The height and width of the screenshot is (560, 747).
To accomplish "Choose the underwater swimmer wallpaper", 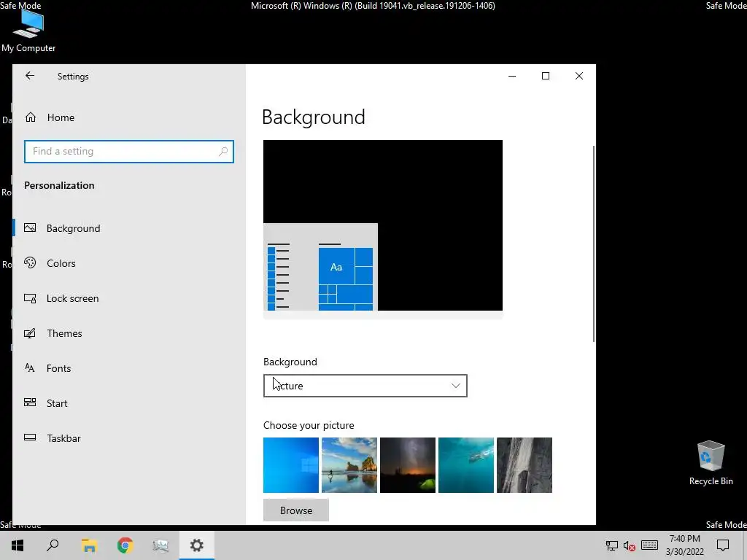I will click(466, 464).
